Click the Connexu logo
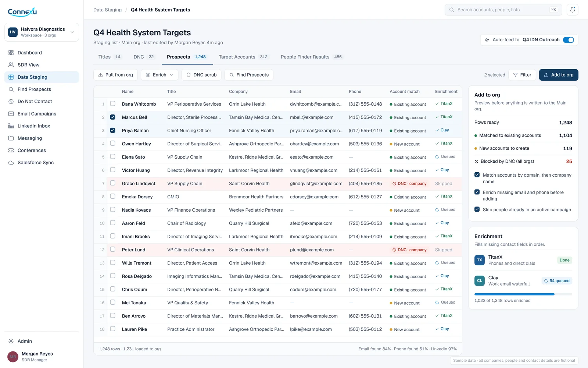This screenshot has height=368, width=588. pyautogui.click(x=22, y=12)
